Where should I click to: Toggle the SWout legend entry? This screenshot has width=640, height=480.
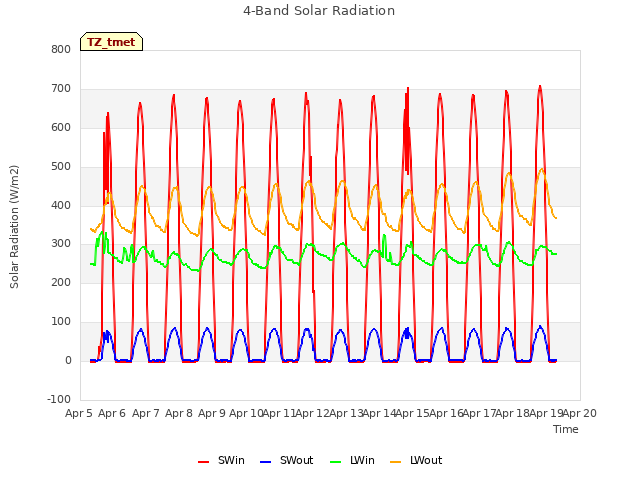click(287, 460)
